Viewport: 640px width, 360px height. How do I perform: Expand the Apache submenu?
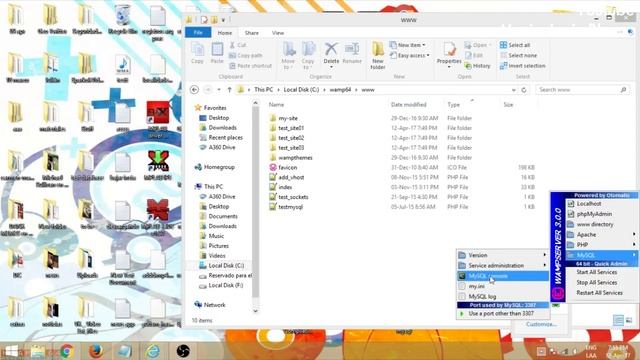click(x=601, y=235)
